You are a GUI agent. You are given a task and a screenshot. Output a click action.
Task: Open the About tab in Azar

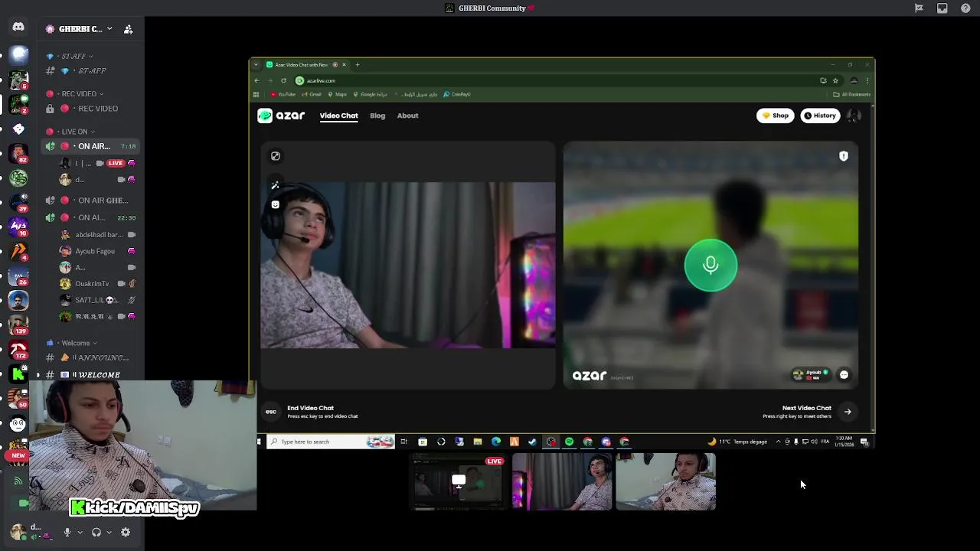(x=407, y=116)
